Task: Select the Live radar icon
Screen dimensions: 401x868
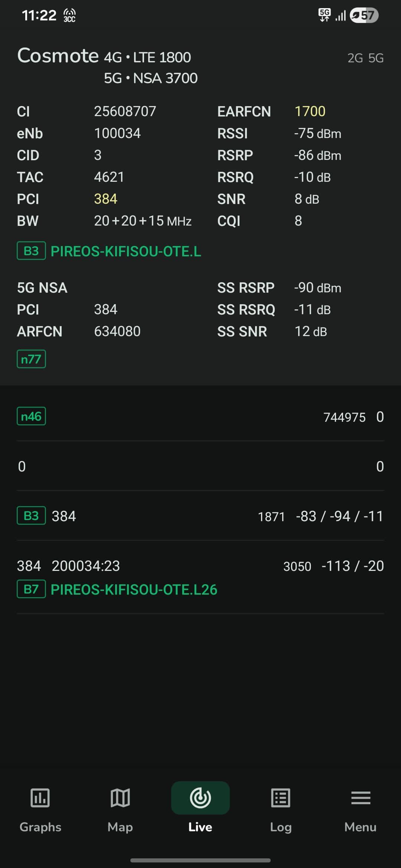Action: click(x=200, y=798)
